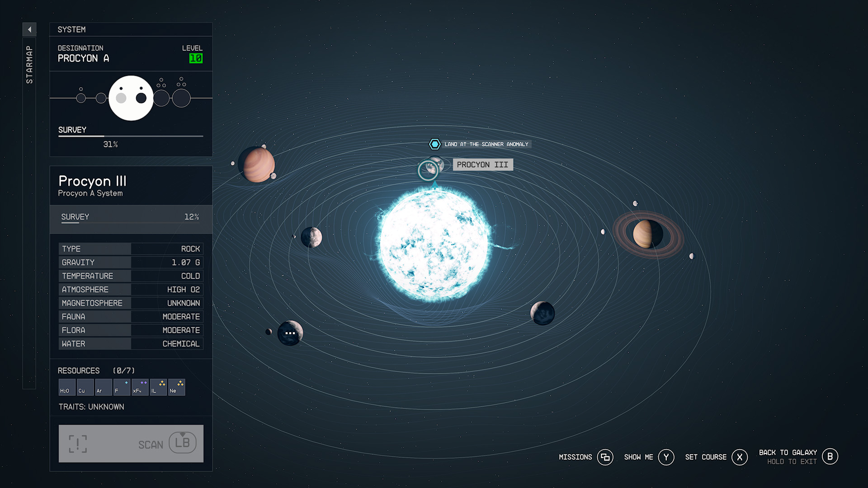Click the X button prompt icon
This screenshot has width=868, height=488.
pyautogui.click(x=740, y=457)
